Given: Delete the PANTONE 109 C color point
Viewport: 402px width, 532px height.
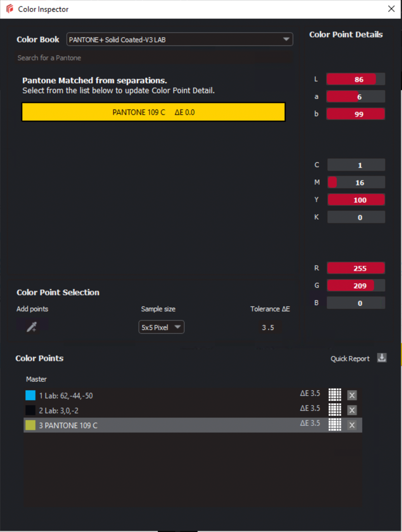Looking at the screenshot, I should [x=352, y=425].
